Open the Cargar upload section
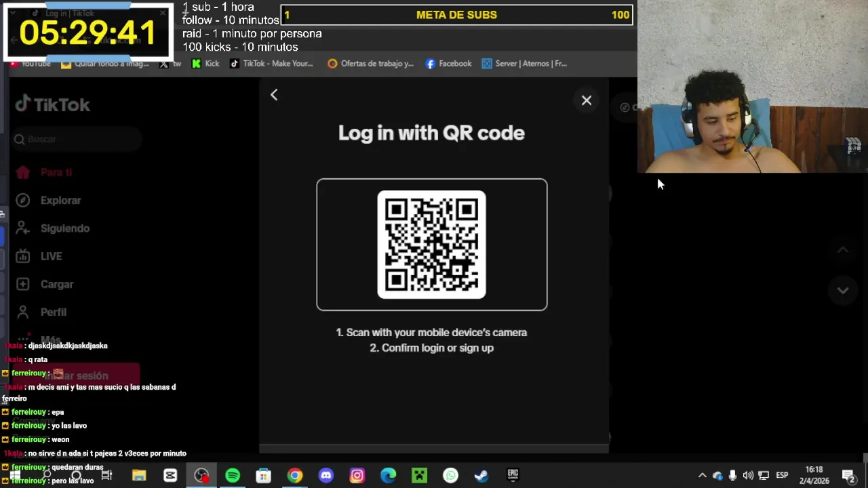868x488 pixels. pyautogui.click(x=56, y=284)
